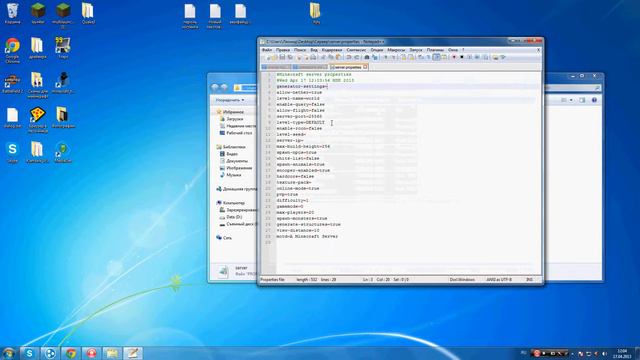The height and width of the screenshot is (360, 640).
Task: Open the Файл menu in Notepad++
Action: click(x=267, y=50)
